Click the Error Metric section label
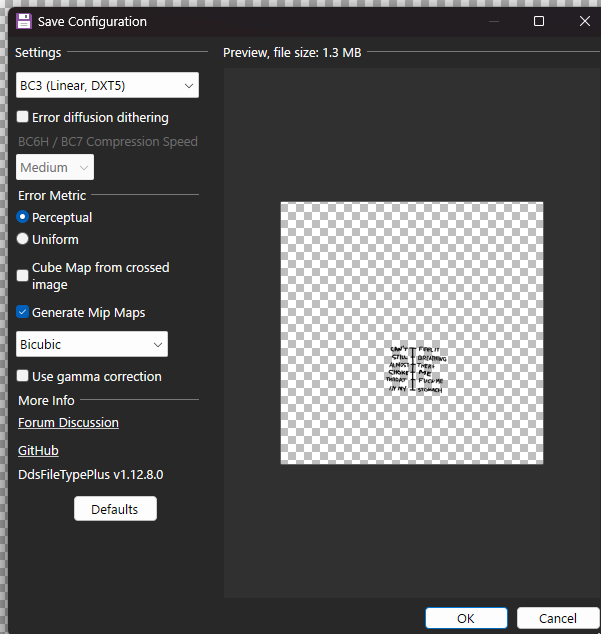Screen dimensions: 601x634 52,195
